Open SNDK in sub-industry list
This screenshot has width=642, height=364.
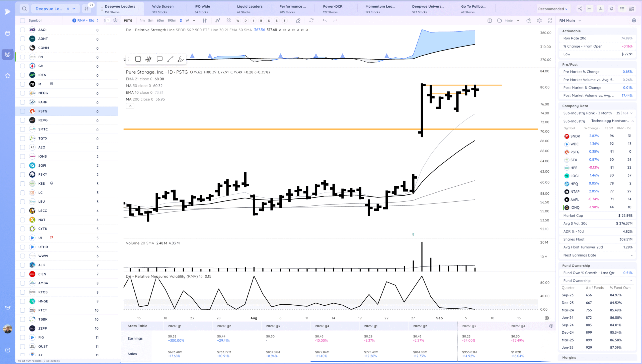575,136
